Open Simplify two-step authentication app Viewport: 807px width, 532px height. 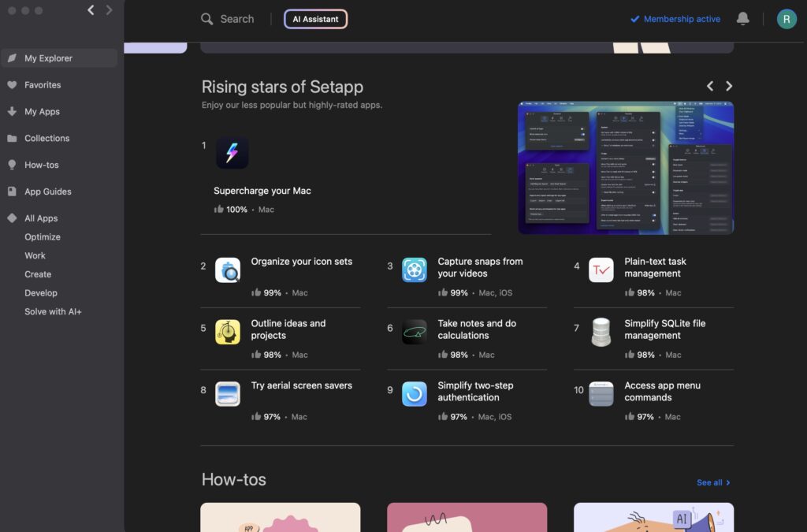(475, 392)
